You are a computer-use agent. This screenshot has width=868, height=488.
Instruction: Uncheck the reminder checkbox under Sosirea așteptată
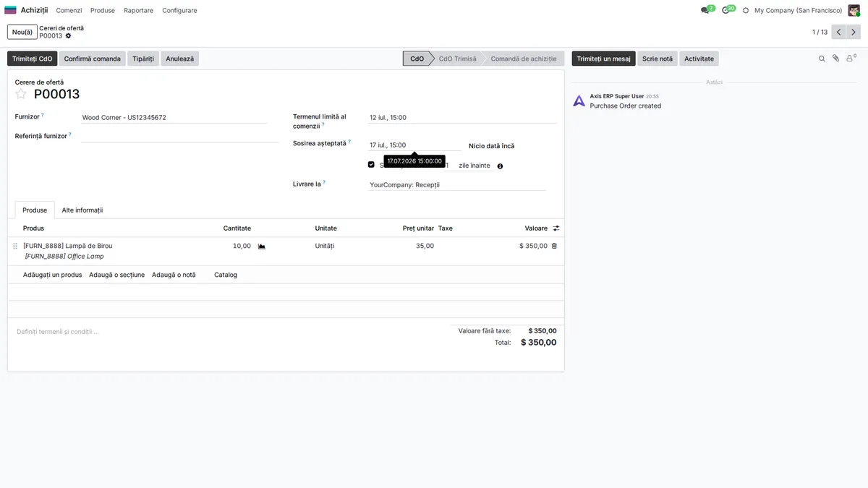[x=371, y=165]
